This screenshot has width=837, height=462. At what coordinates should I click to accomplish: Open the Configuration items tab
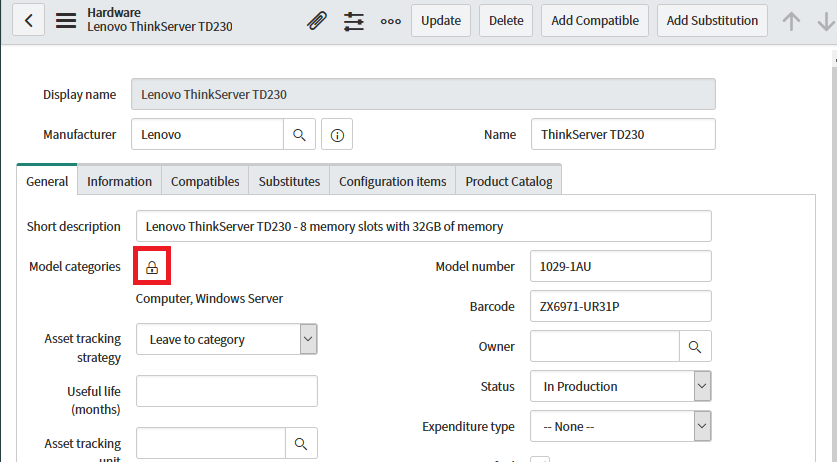click(x=393, y=181)
